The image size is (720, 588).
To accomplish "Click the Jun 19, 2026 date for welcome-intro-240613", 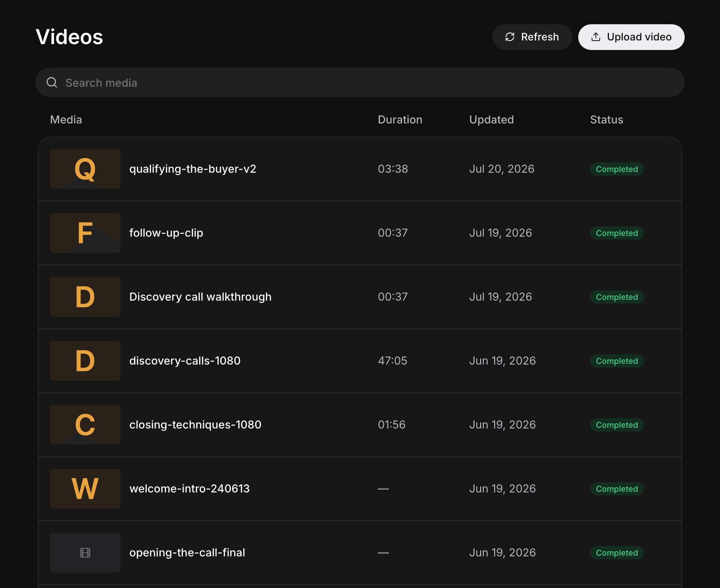I will click(503, 489).
